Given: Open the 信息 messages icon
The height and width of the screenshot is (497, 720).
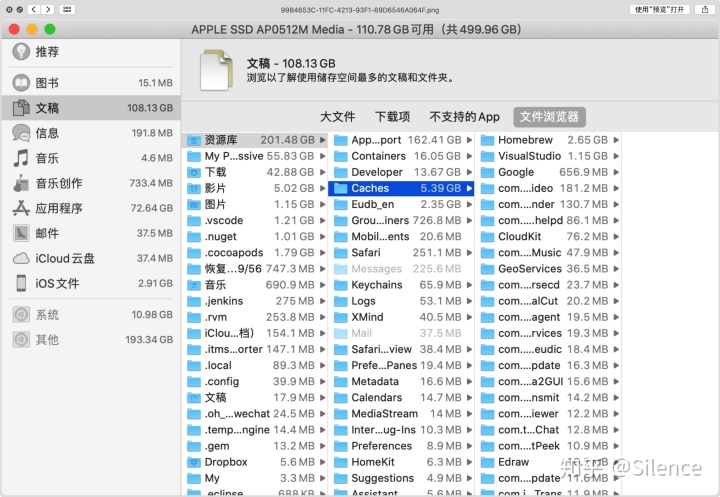Looking at the screenshot, I should pyautogui.click(x=21, y=133).
